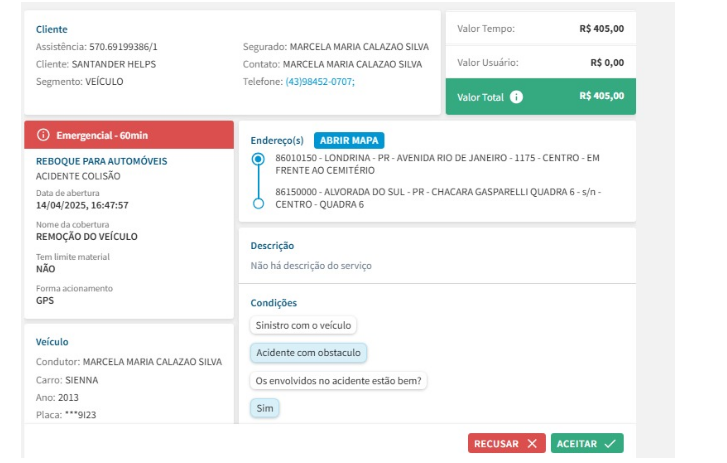Click the Emergencial - 60min banner
The height and width of the screenshot is (463, 727).
(129, 135)
